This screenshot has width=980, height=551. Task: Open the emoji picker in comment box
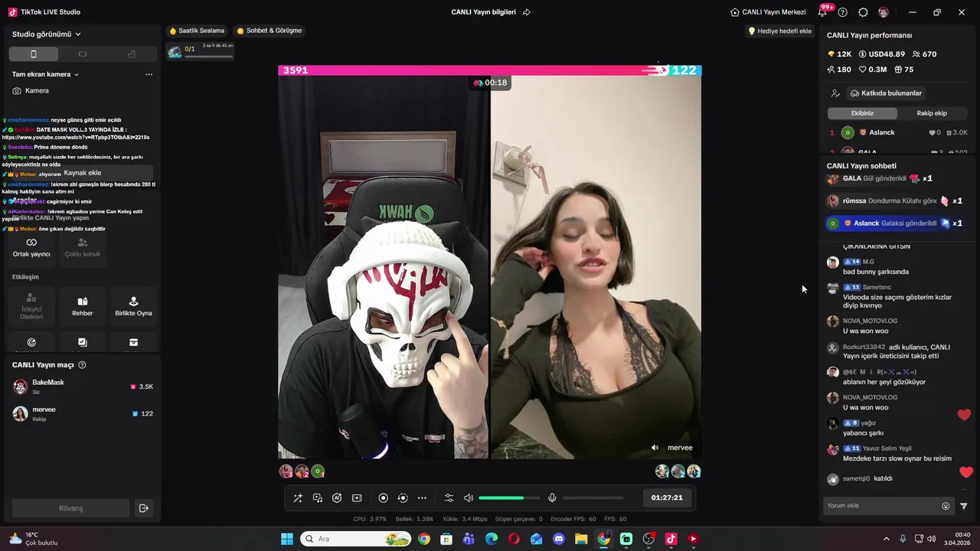pos(946,506)
